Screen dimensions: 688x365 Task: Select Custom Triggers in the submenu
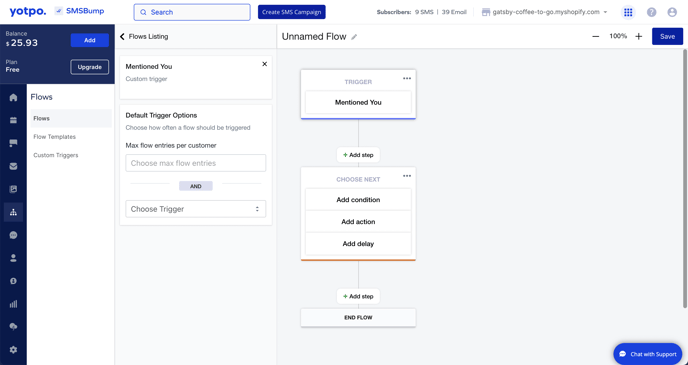pos(56,155)
